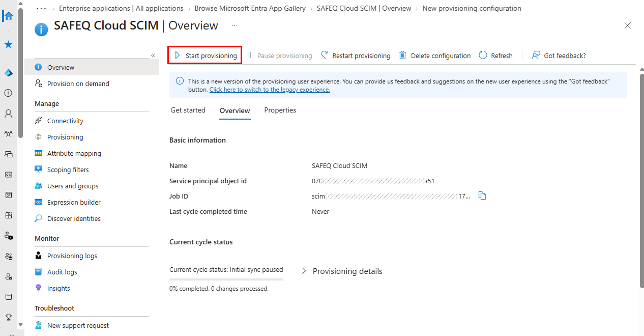Open the four-squares apps icon in rail
Image resolution: width=644 pixels, height=336 pixels.
click(x=8, y=215)
